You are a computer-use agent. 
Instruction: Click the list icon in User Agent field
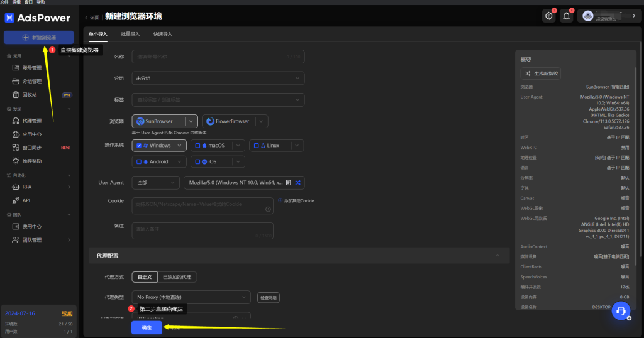point(288,183)
